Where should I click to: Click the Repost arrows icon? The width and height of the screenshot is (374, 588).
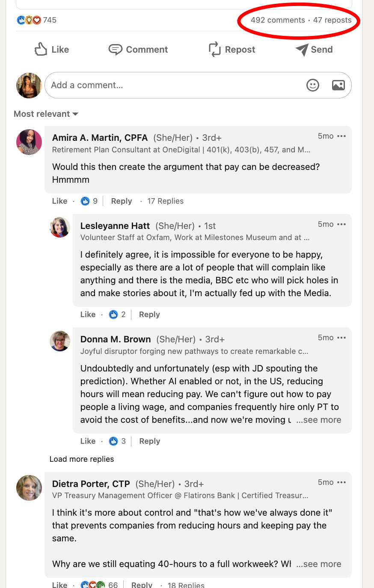click(x=214, y=49)
